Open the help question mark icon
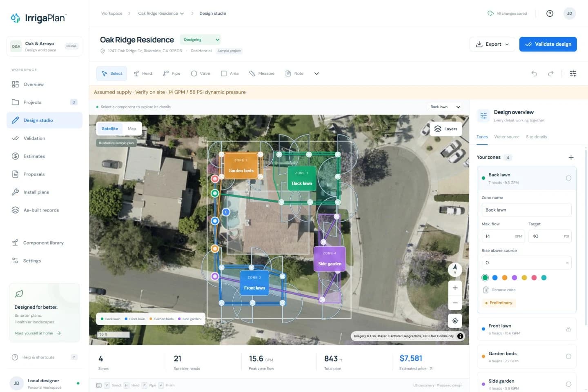Screen dimensions: 588x392 click(x=550, y=13)
